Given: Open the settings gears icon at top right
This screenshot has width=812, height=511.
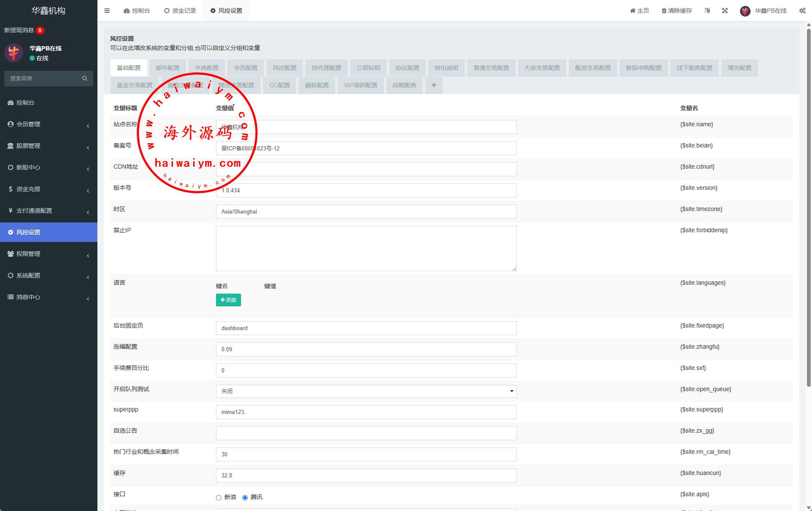Looking at the screenshot, I should click(x=802, y=11).
